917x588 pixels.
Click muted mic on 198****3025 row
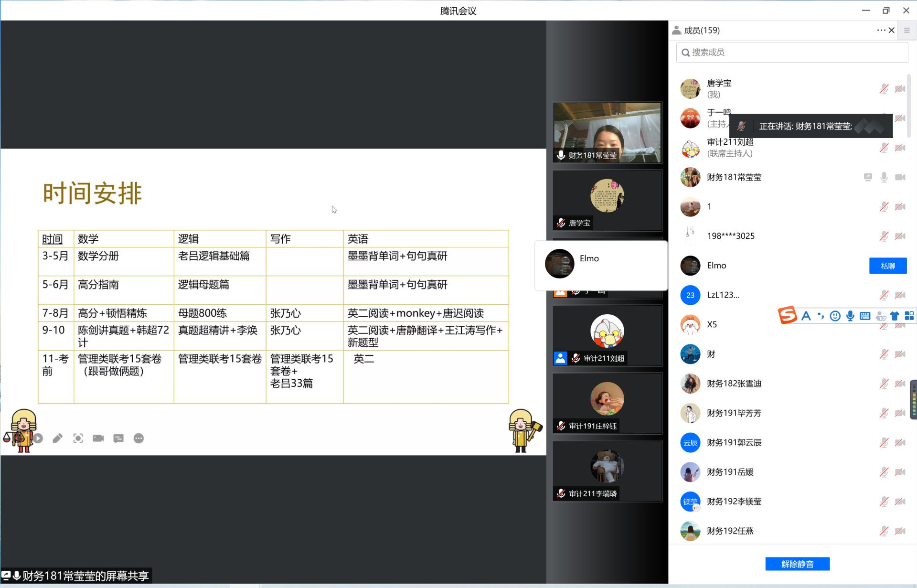(884, 236)
